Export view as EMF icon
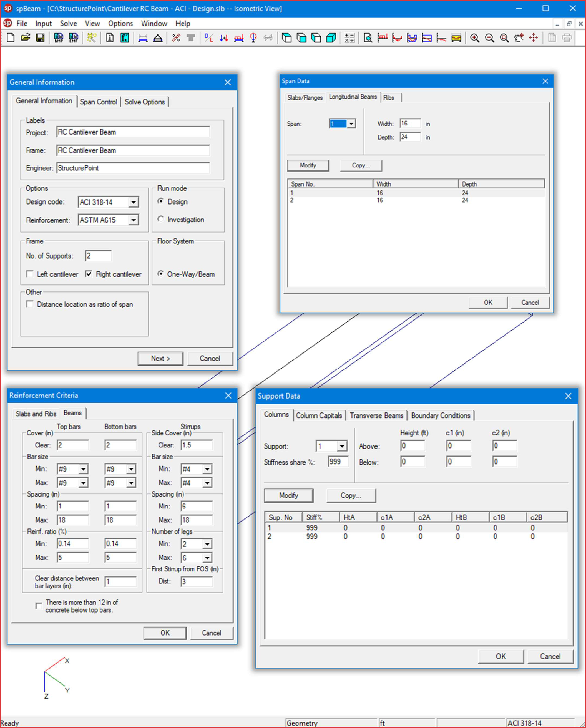 coord(73,37)
